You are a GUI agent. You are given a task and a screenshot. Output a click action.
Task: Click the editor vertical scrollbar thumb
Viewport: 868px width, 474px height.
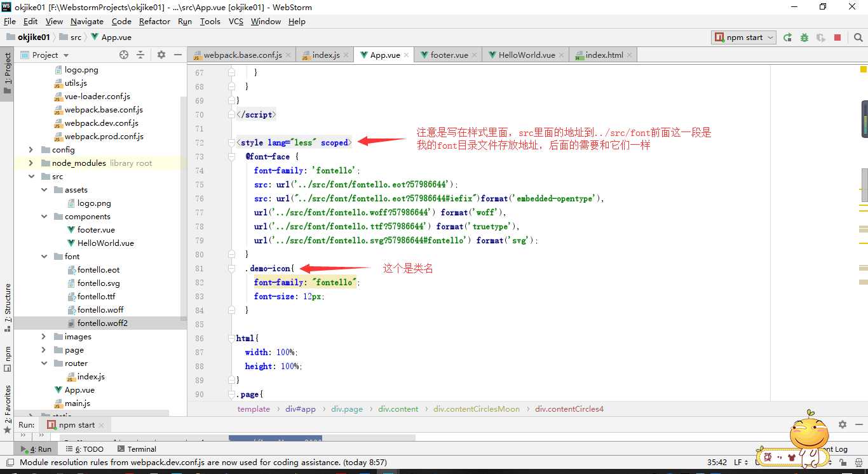coord(864,184)
